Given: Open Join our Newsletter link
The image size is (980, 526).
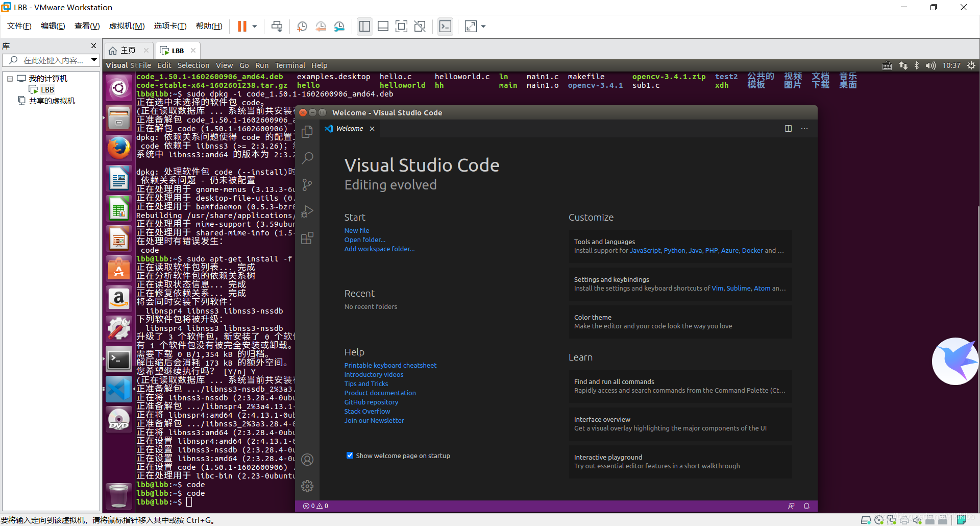Looking at the screenshot, I should click(374, 421).
